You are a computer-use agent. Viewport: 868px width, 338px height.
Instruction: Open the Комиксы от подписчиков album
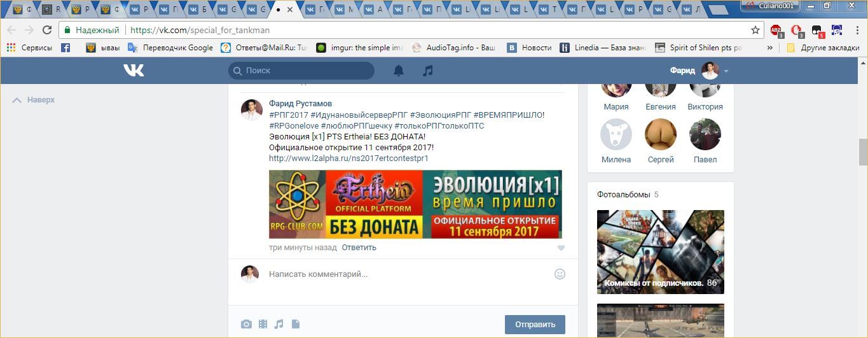click(x=661, y=252)
